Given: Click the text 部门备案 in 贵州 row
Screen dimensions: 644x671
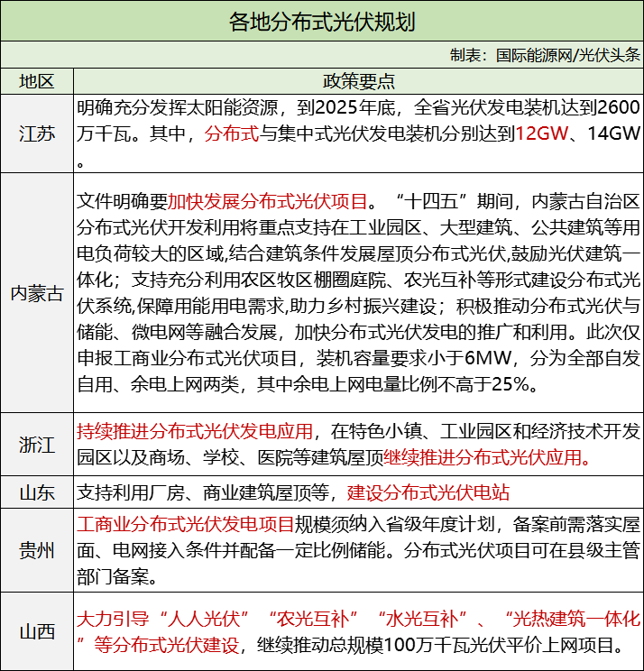Looking at the screenshot, I should click(x=113, y=576).
